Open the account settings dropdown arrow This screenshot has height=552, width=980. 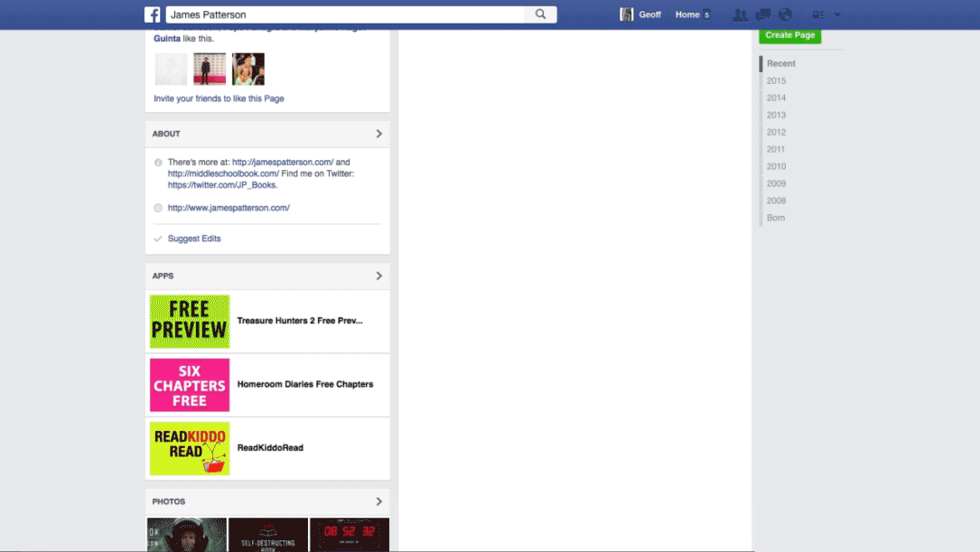coord(836,14)
